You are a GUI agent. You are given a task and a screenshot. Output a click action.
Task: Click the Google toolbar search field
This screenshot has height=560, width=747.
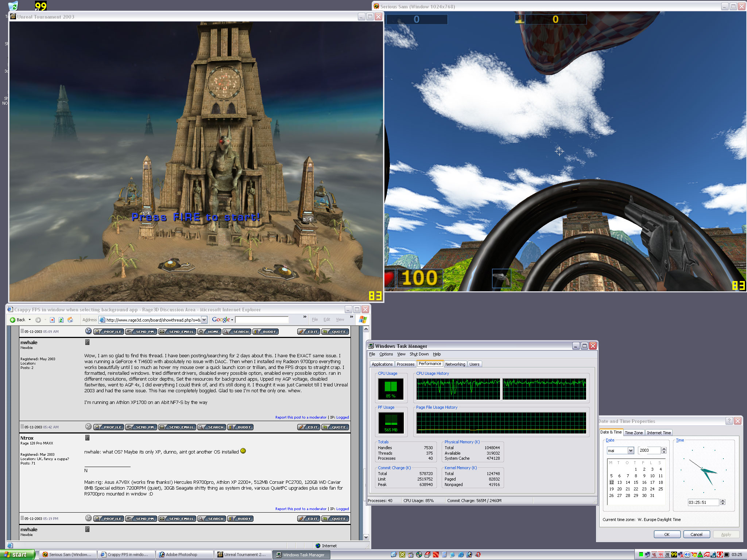(x=262, y=320)
